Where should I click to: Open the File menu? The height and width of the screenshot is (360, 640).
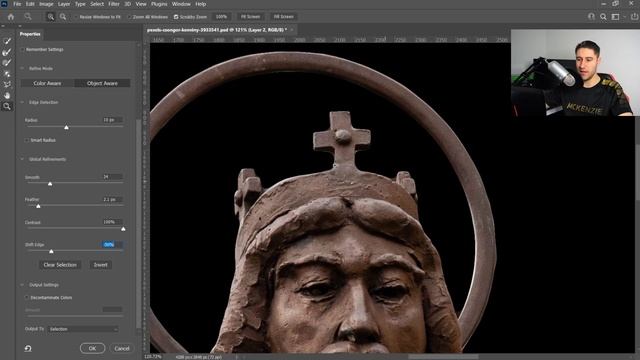click(17, 4)
